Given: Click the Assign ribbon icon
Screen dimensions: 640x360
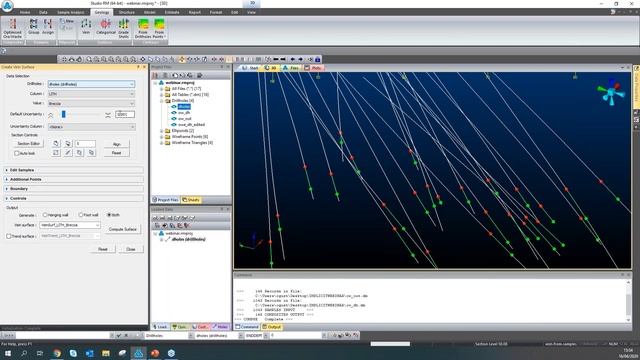Looking at the screenshot, I should [48, 27].
